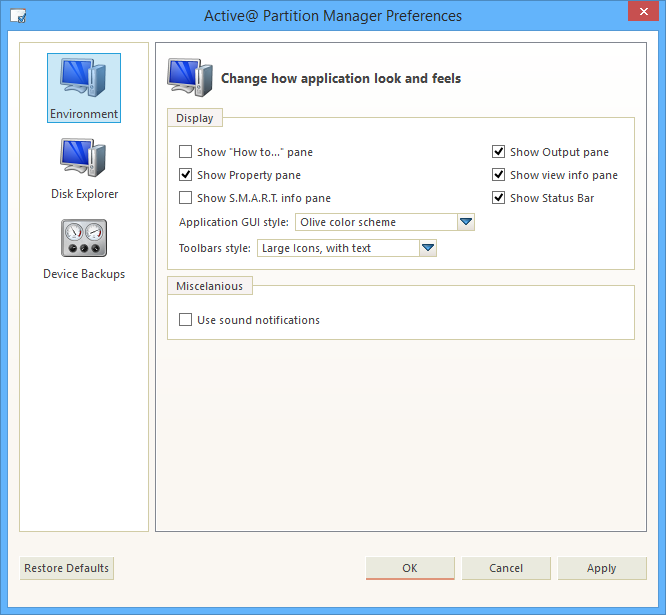
Task: Select the Environment label in sidebar
Action: coord(84,114)
